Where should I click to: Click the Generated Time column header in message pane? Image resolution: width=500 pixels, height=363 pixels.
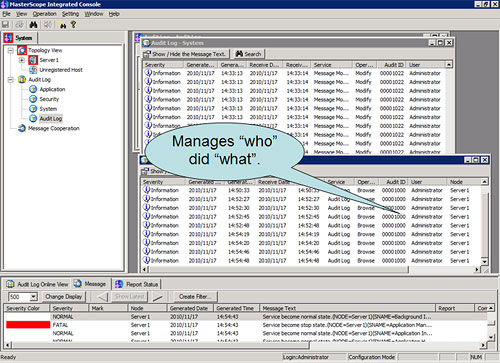click(x=236, y=308)
